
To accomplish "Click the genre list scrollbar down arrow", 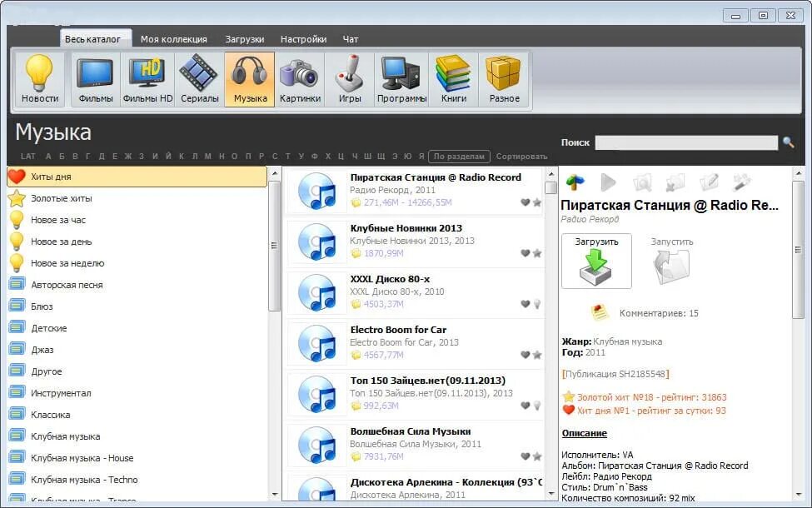I will pos(275,495).
